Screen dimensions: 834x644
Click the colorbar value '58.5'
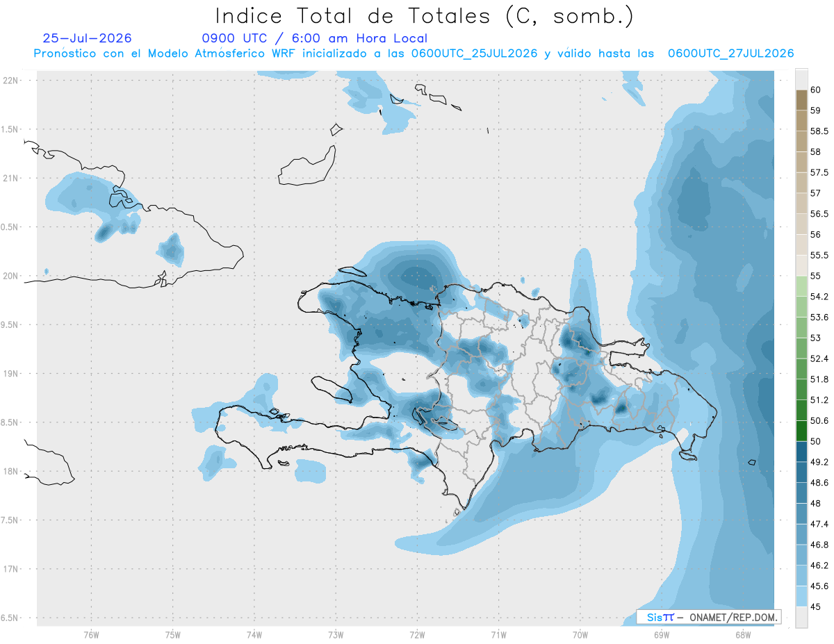coord(819,131)
